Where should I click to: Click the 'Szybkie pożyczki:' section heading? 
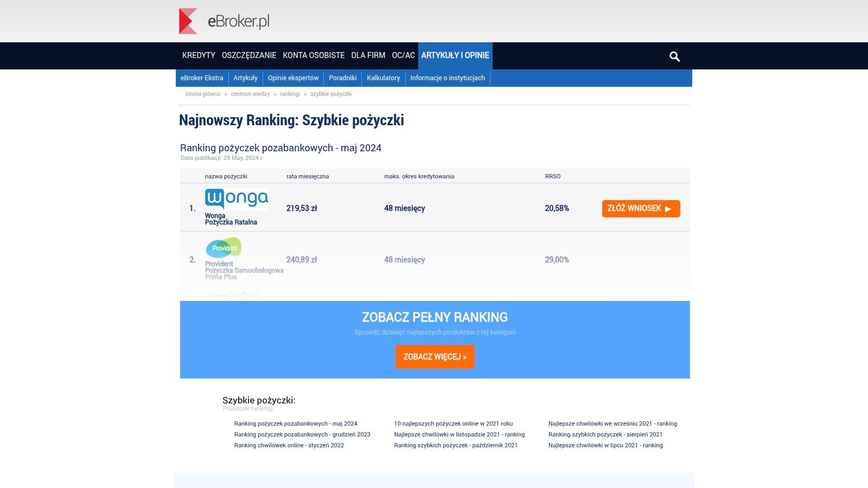[x=259, y=400]
